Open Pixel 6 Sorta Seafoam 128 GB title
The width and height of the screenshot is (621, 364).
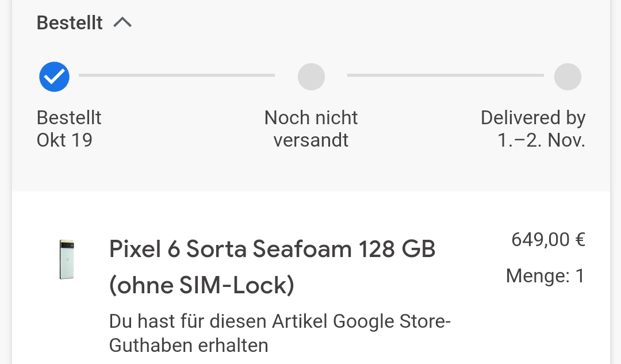click(273, 267)
